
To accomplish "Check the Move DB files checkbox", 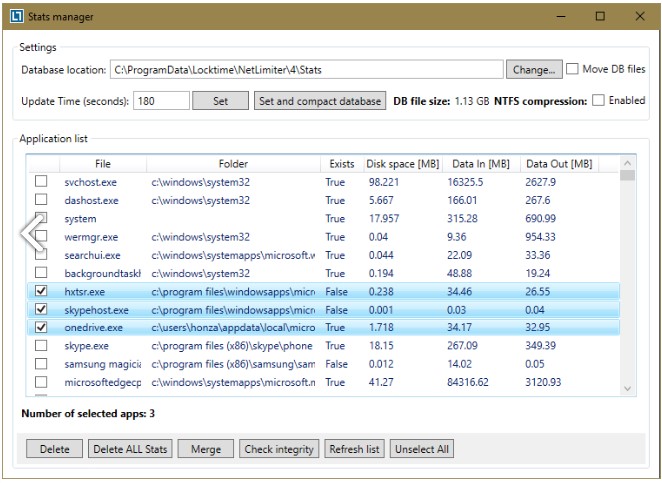I will pyautogui.click(x=573, y=69).
